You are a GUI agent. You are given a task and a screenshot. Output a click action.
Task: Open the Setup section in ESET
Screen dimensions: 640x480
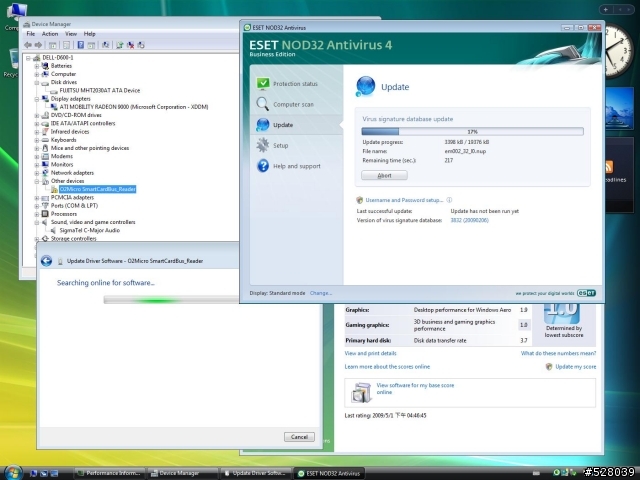click(297, 145)
